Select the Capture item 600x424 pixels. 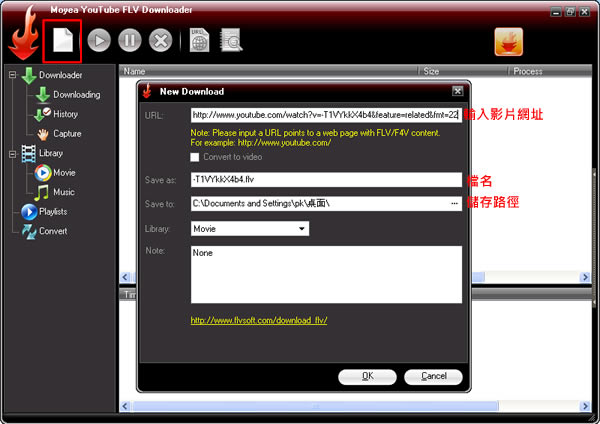67,134
